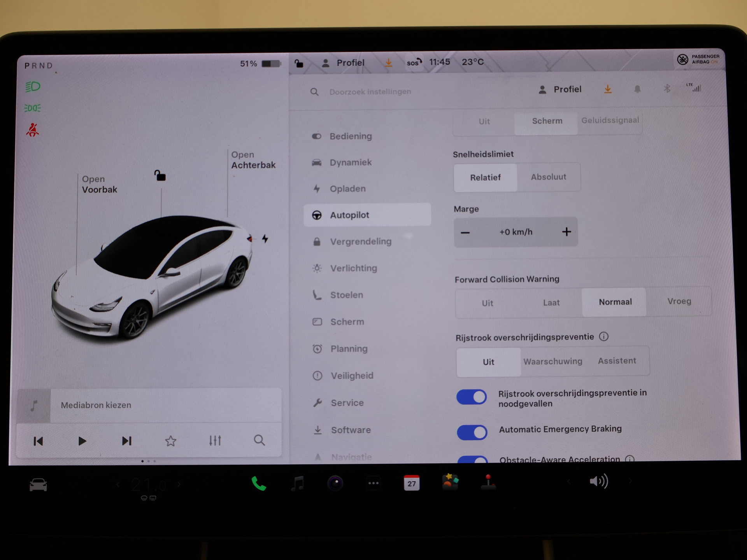Screen dimensions: 747x560
Task: Search media with the magnifier icon
Action: 260,440
